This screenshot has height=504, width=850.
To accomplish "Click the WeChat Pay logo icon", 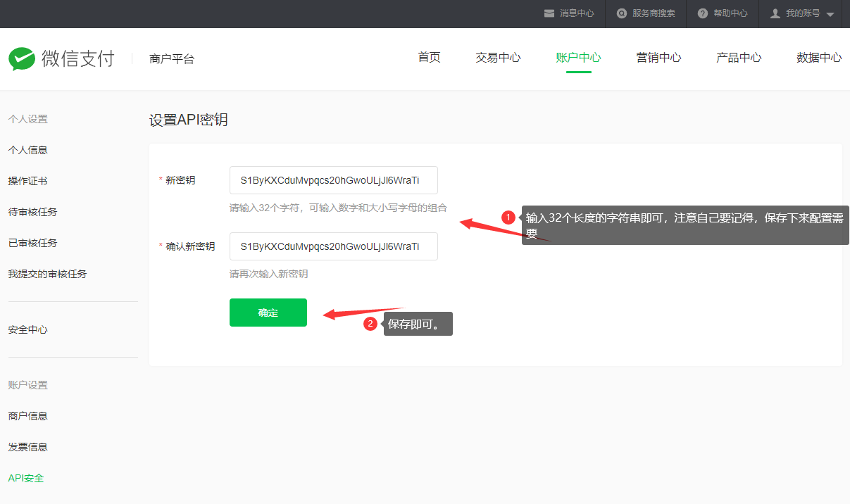I will (x=21, y=59).
